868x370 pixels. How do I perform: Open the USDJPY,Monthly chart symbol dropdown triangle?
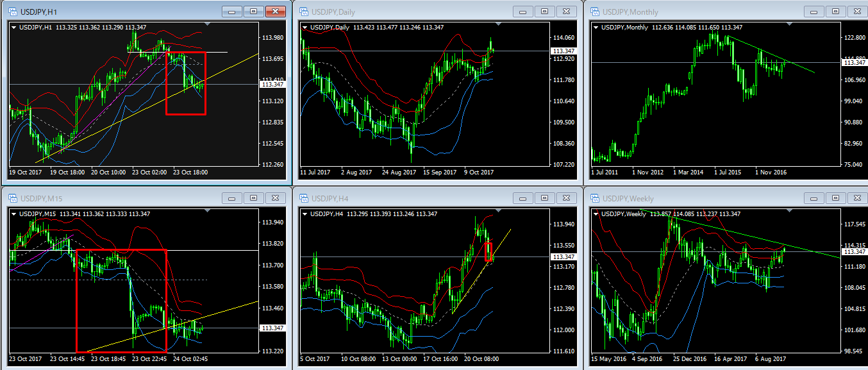click(x=596, y=27)
